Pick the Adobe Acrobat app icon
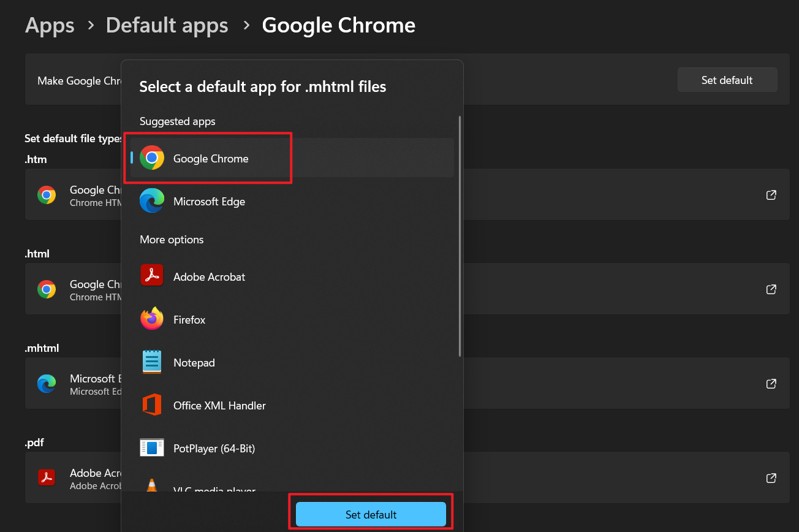 pos(151,276)
